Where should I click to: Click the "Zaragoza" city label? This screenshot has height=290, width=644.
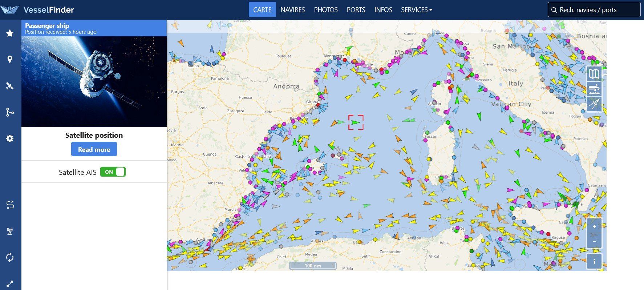236,111
